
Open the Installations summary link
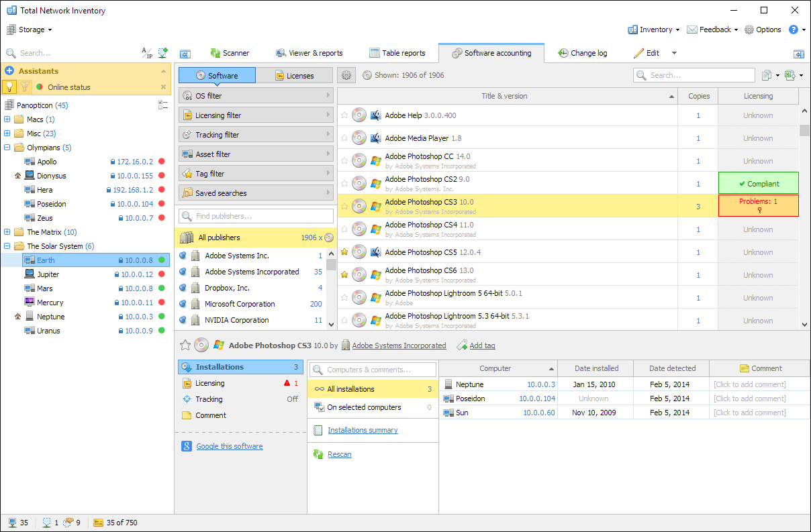[363, 430]
